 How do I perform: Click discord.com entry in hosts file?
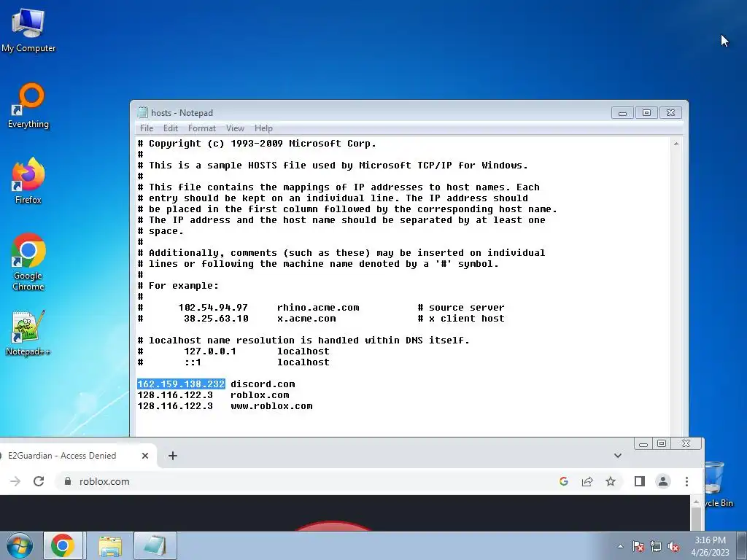[263, 384]
